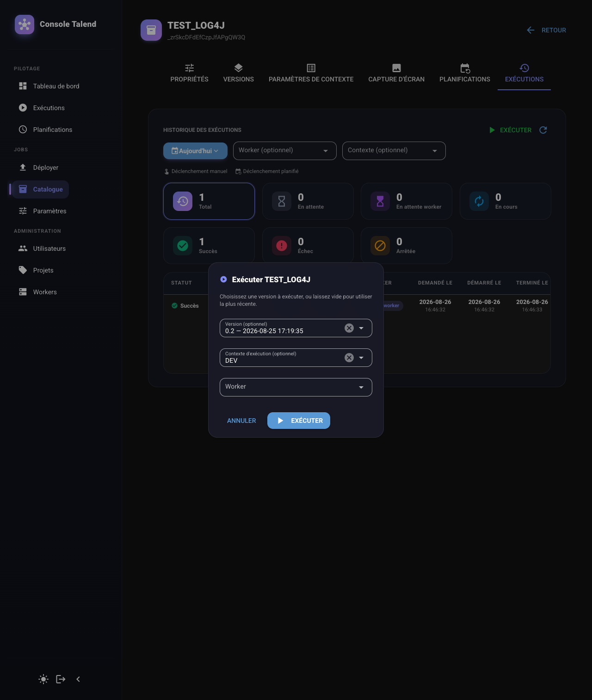Navigate to Utilisateurs
The height and width of the screenshot is (700, 592).
tap(42, 248)
